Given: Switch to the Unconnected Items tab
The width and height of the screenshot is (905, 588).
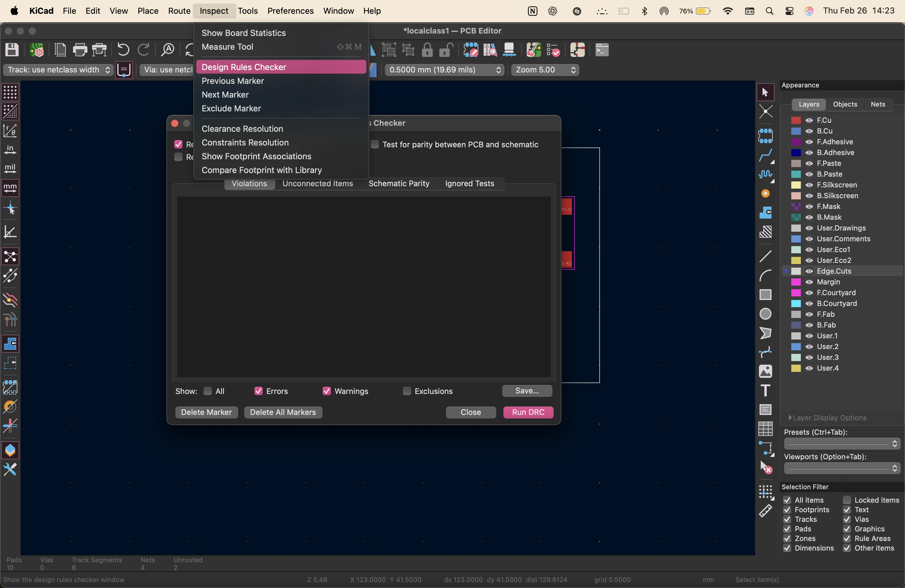Looking at the screenshot, I should [318, 183].
